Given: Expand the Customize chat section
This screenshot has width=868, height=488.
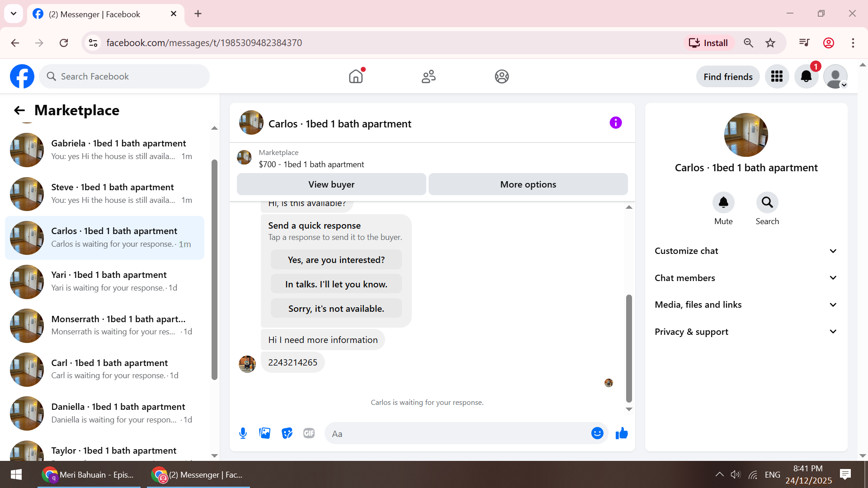Looking at the screenshot, I should (x=746, y=251).
